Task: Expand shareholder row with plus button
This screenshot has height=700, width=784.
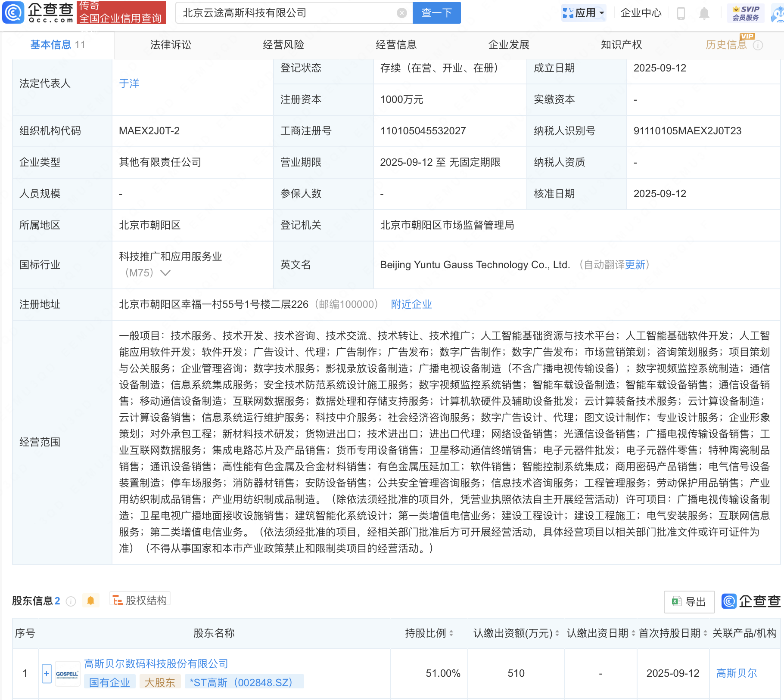Action: tap(47, 673)
